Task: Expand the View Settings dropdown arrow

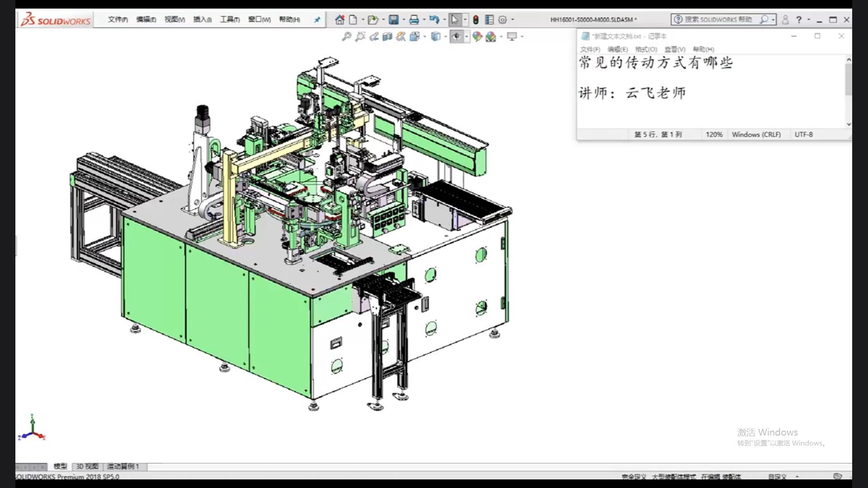Action: 522,37
